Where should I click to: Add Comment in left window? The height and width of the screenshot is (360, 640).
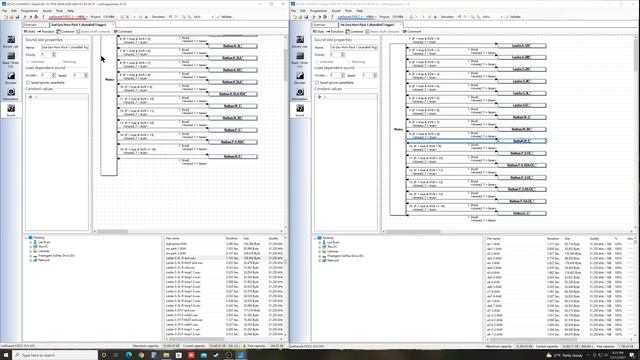(123, 31)
